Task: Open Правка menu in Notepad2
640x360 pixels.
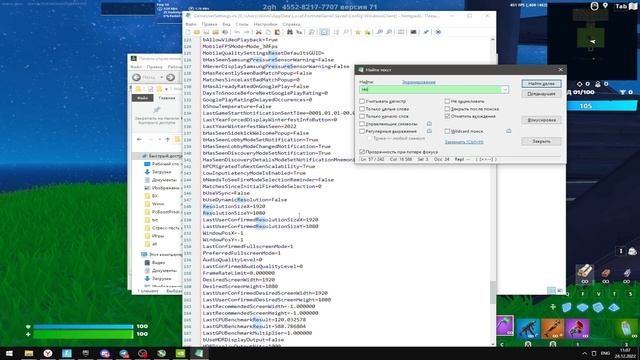Action: [x=209, y=24]
